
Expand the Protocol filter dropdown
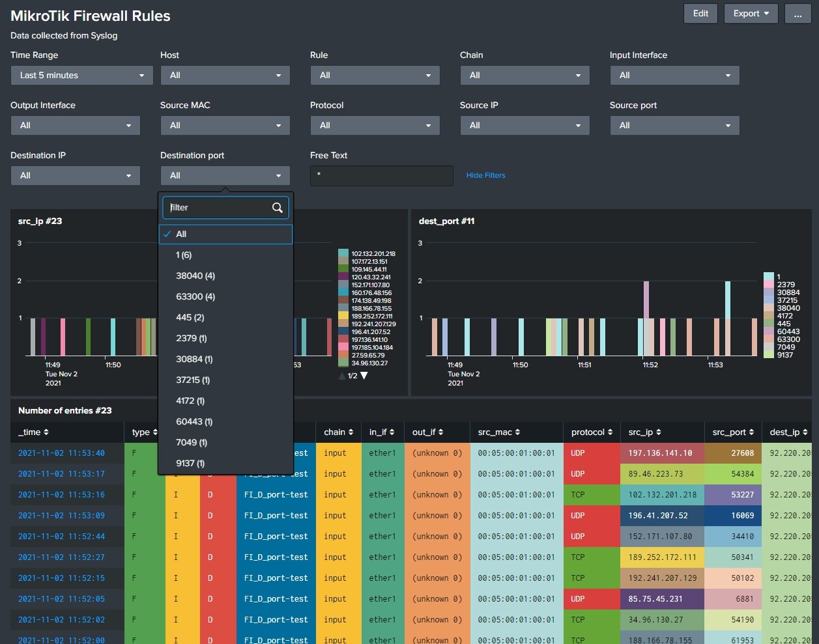[375, 126]
